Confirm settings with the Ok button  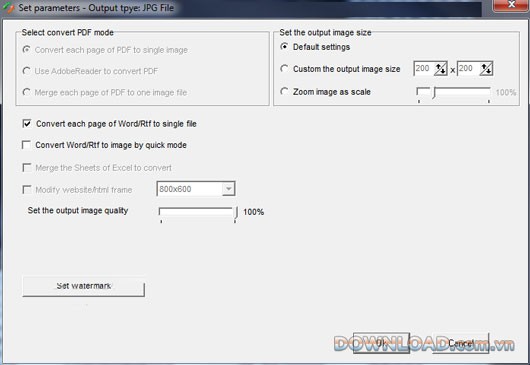click(381, 343)
